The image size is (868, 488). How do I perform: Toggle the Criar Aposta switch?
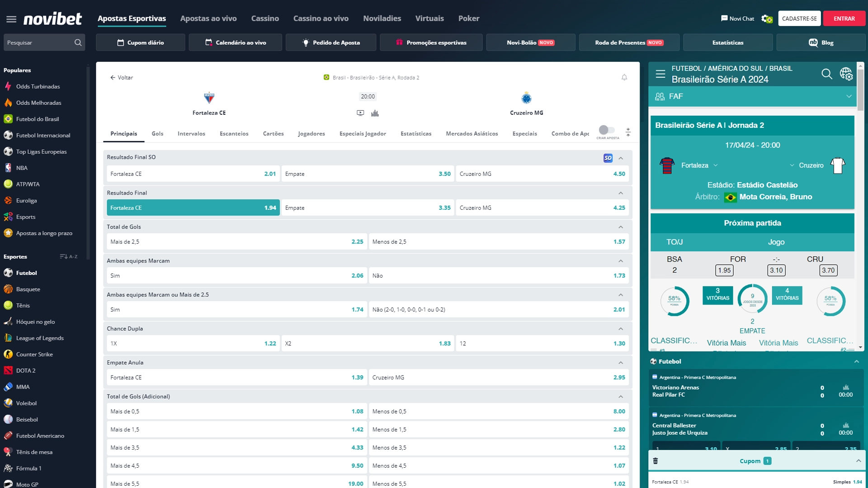click(607, 130)
